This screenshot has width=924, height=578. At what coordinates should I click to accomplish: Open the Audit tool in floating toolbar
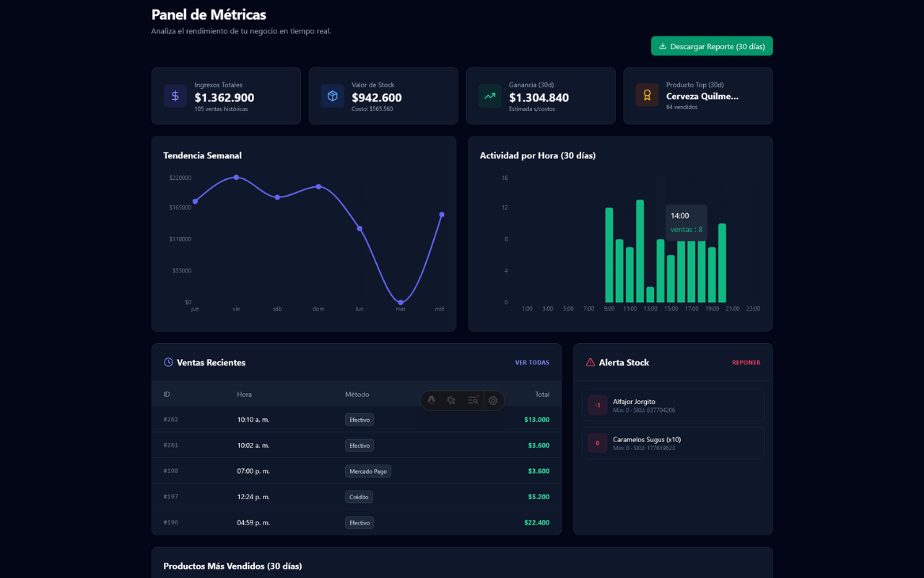[472, 400]
